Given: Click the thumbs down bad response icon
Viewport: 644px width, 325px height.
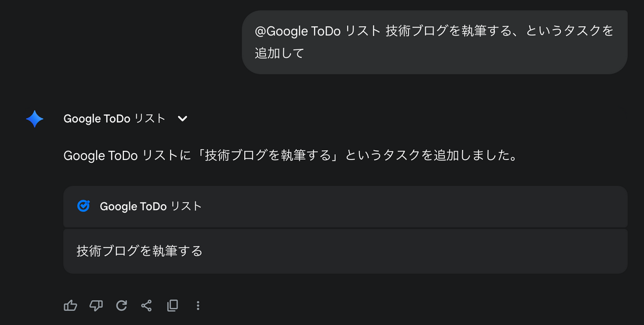Looking at the screenshot, I should [x=96, y=306].
